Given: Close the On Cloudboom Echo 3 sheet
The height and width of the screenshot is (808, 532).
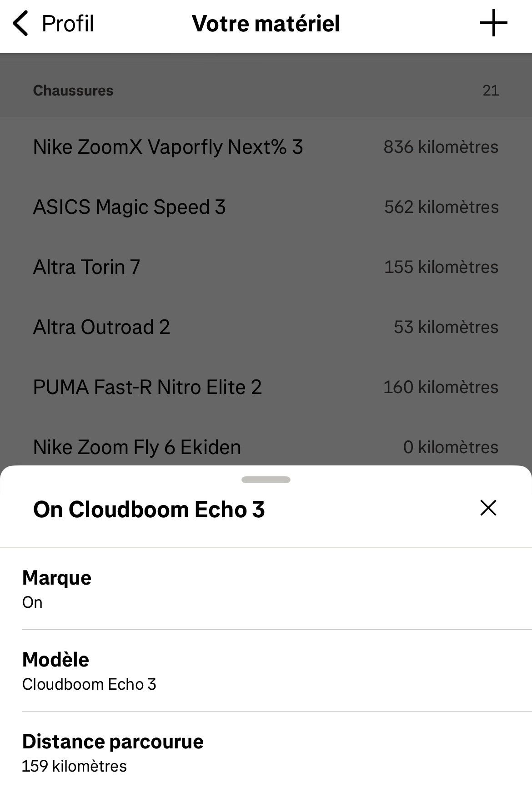Looking at the screenshot, I should tap(488, 508).
